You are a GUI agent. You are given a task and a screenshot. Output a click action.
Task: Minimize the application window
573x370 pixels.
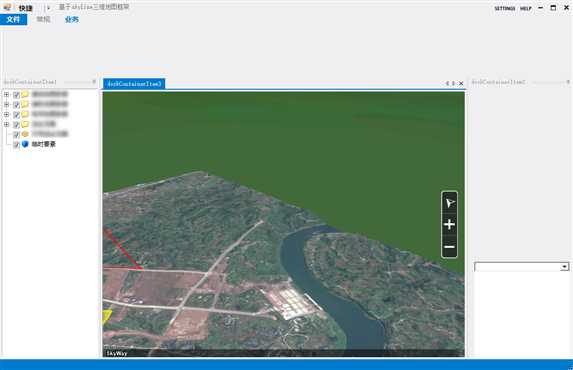(x=540, y=8)
